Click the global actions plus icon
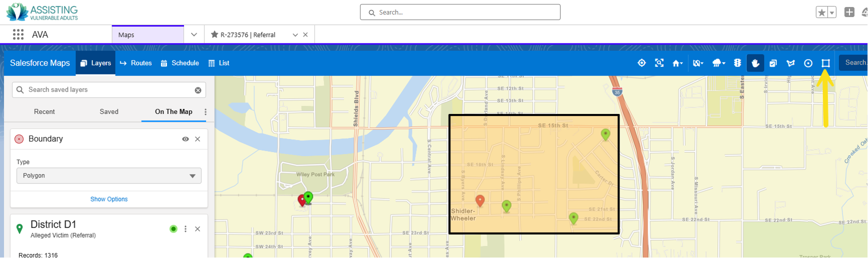The width and height of the screenshot is (868, 258). coord(849,12)
